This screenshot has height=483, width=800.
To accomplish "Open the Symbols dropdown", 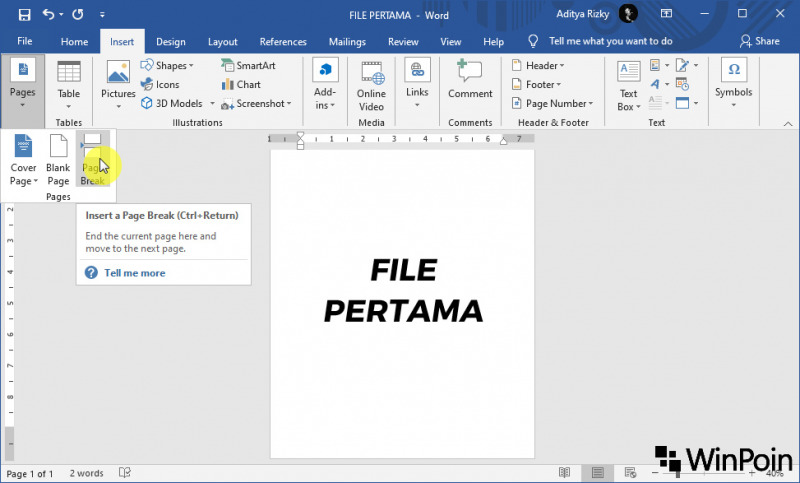I will 733,83.
